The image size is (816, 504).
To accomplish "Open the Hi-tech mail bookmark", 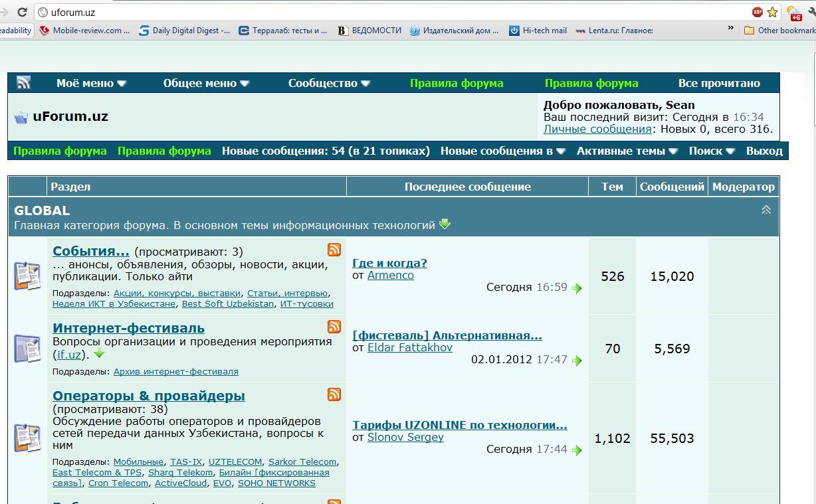I will (x=538, y=30).
